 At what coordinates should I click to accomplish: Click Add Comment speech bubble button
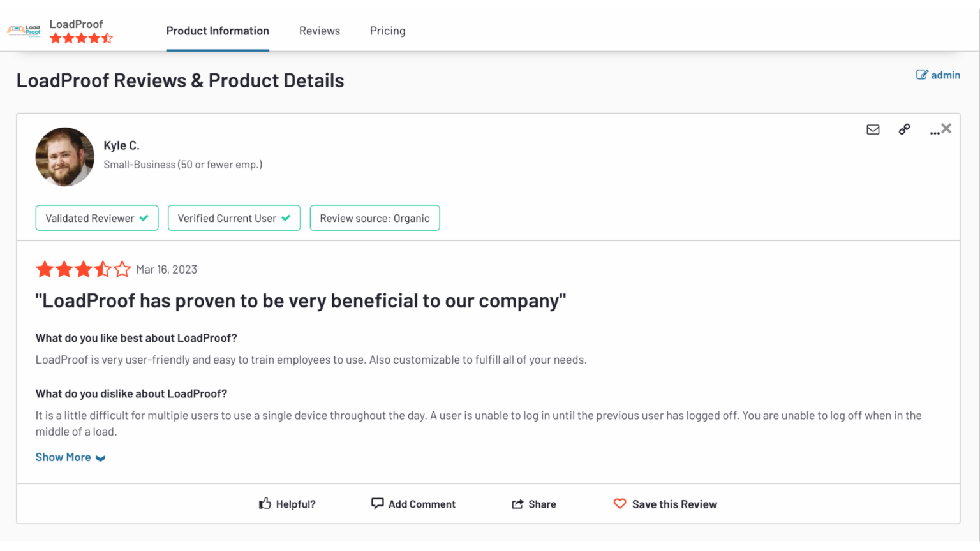(413, 504)
